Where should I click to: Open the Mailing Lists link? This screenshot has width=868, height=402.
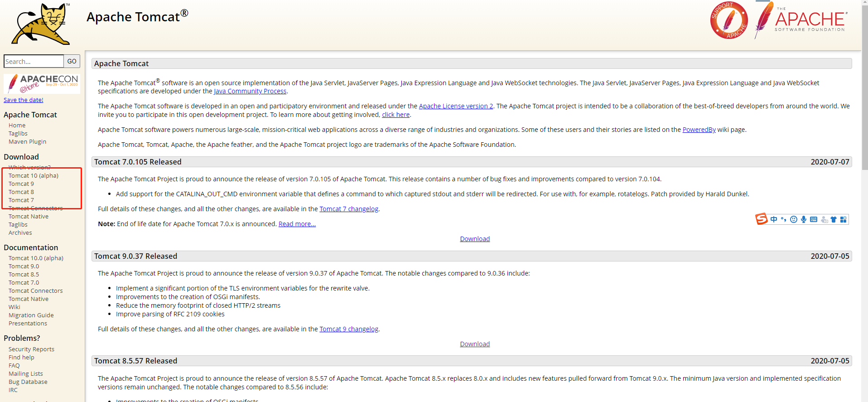(x=26, y=373)
